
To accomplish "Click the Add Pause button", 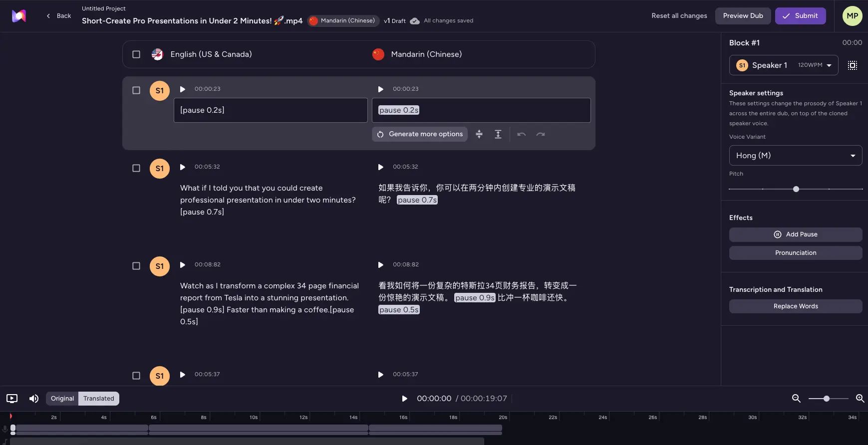I will [x=796, y=234].
